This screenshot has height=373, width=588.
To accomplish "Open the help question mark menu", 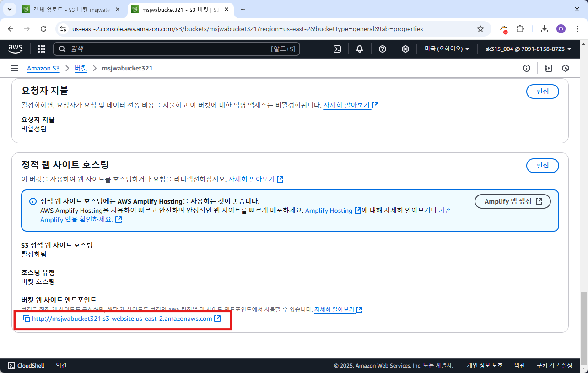I will (383, 49).
